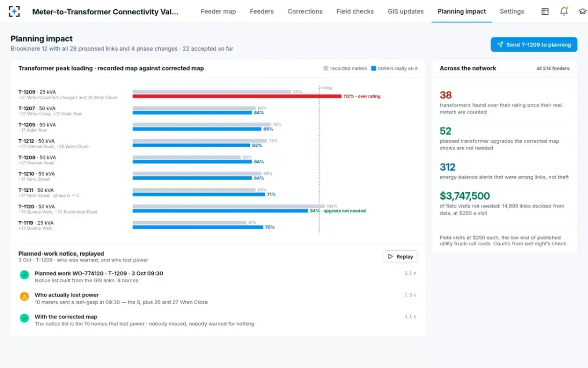Click the gray 85% bar for T-1209

pos(212,92)
